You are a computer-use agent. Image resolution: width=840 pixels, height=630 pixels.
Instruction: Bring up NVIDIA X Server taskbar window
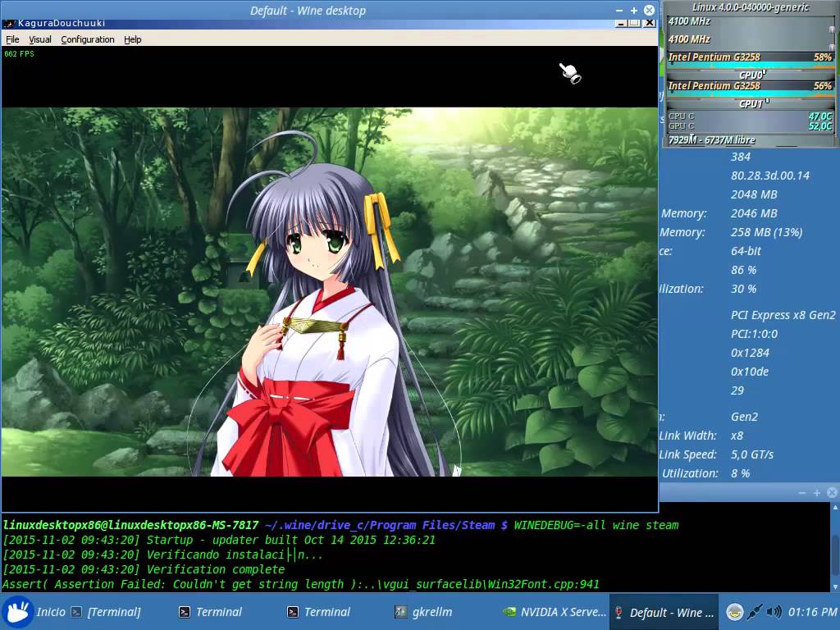[553, 612]
